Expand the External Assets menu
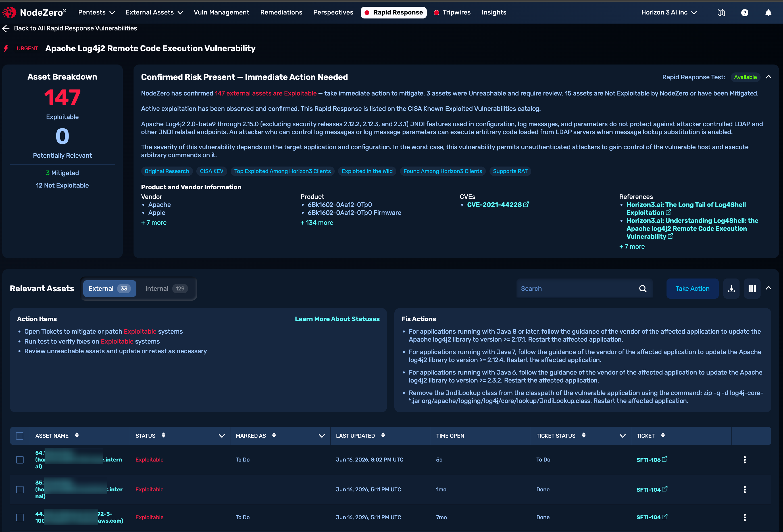783x532 pixels. pyautogui.click(x=154, y=13)
